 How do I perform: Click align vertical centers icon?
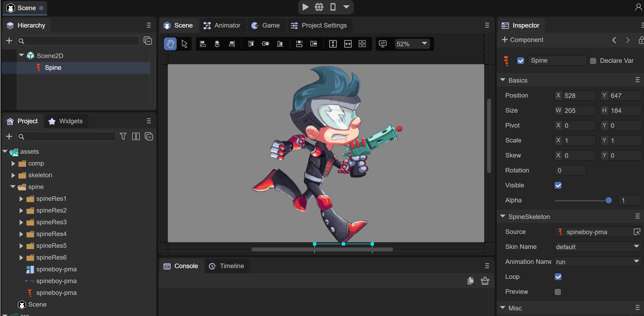(265, 44)
